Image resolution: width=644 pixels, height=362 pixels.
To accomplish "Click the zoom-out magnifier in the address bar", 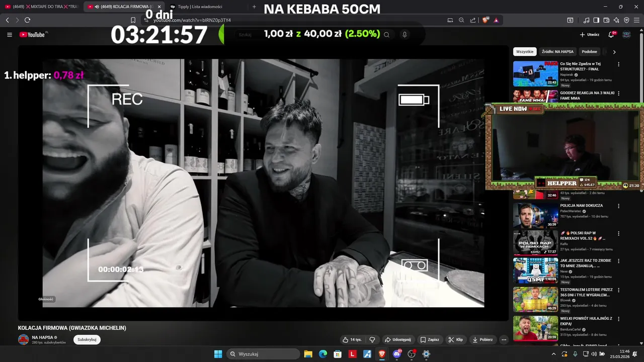I will [x=461, y=20].
